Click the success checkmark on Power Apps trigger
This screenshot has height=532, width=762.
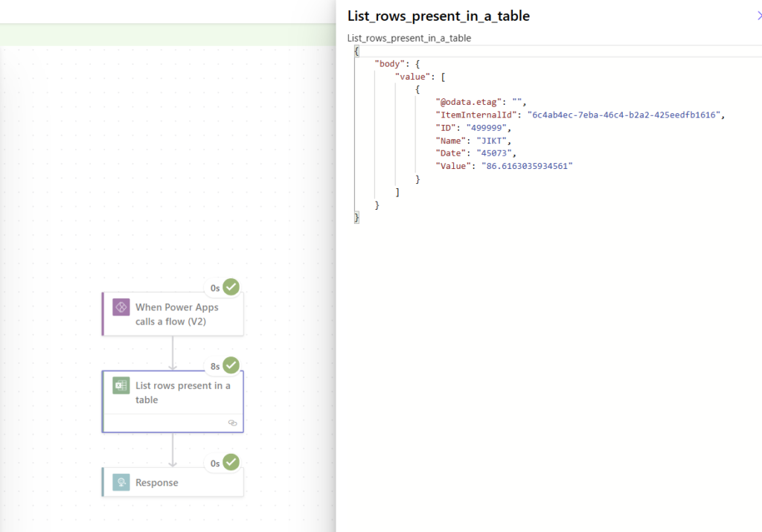231,286
